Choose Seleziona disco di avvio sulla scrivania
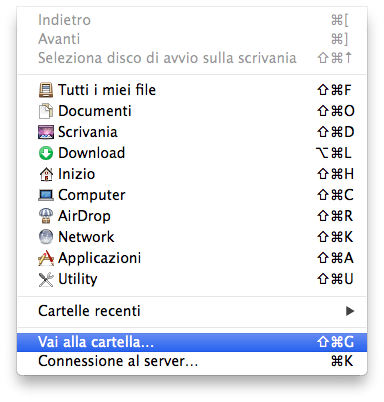Image resolution: width=384 pixels, height=402 pixels. point(192,58)
